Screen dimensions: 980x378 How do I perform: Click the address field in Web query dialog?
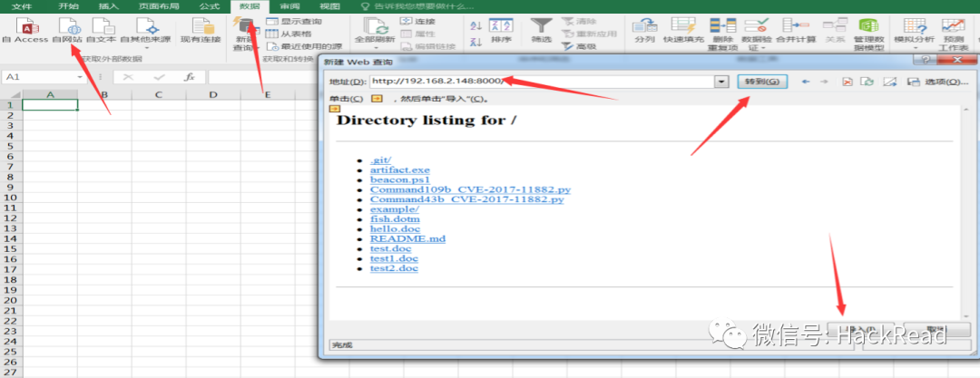(542, 82)
